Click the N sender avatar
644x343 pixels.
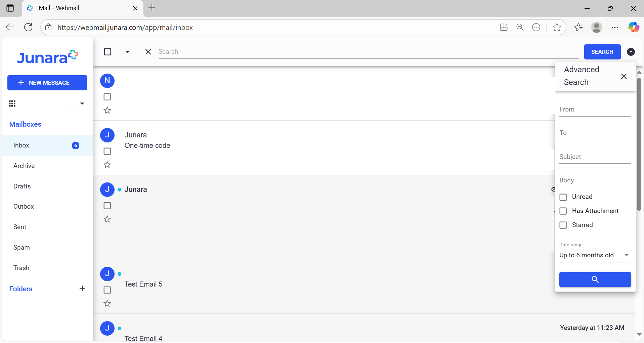[x=108, y=81]
